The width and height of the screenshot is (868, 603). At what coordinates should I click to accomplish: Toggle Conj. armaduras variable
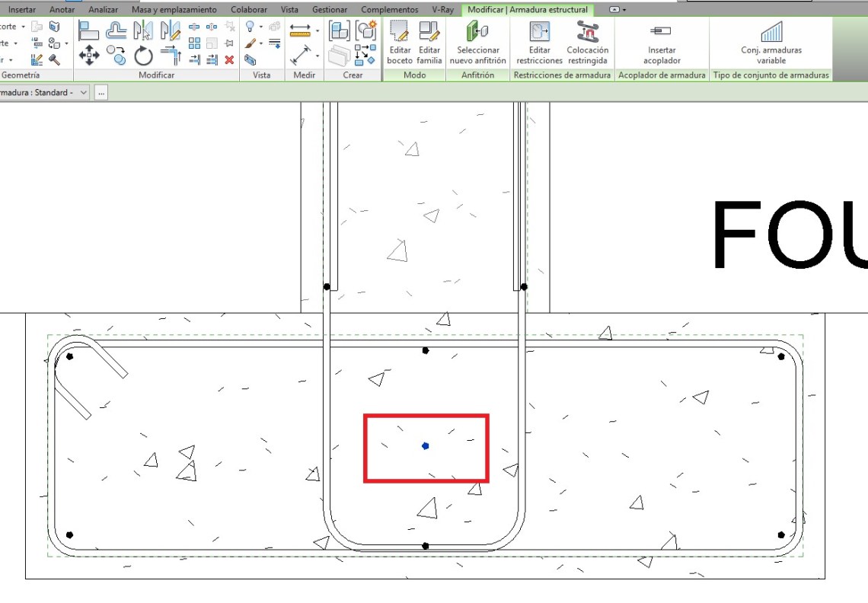[771, 43]
